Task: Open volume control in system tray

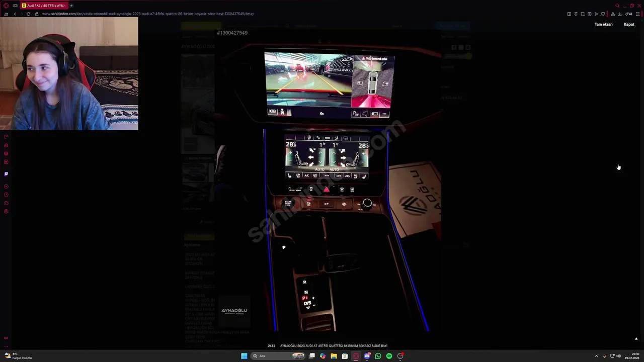Action: tap(618, 356)
